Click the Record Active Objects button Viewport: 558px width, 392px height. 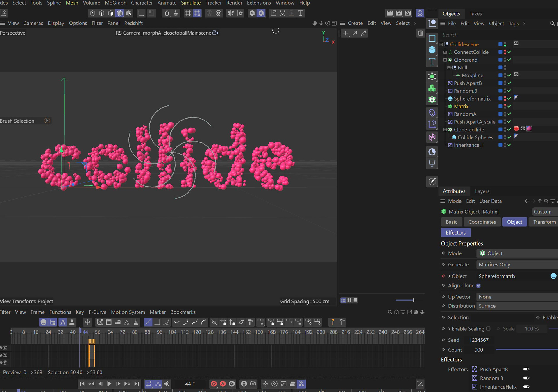pos(214,384)
